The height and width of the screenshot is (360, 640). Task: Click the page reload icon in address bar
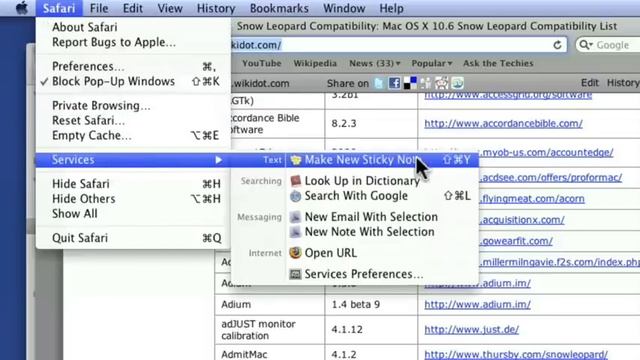point(557,45)
